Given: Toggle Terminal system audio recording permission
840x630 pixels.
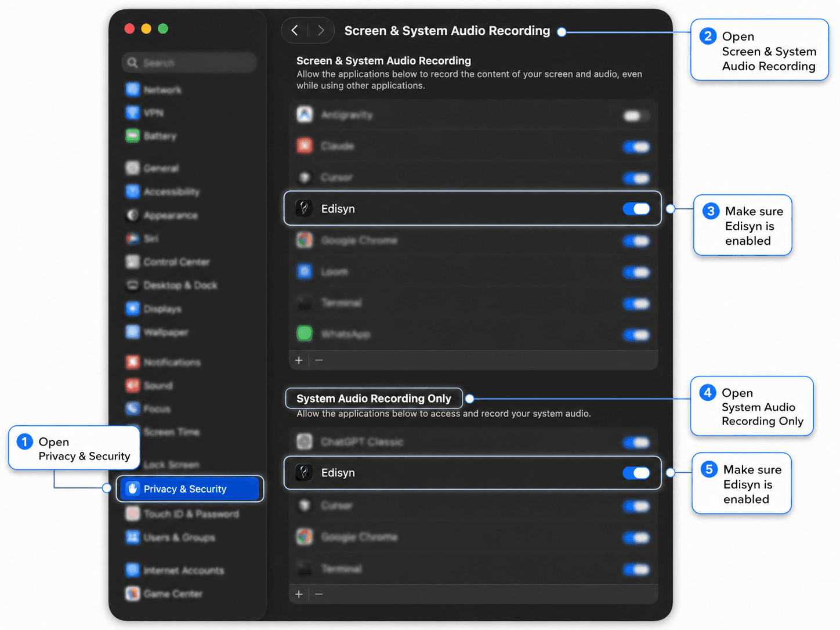Looking at the screenshot, I should click(636, 569).
